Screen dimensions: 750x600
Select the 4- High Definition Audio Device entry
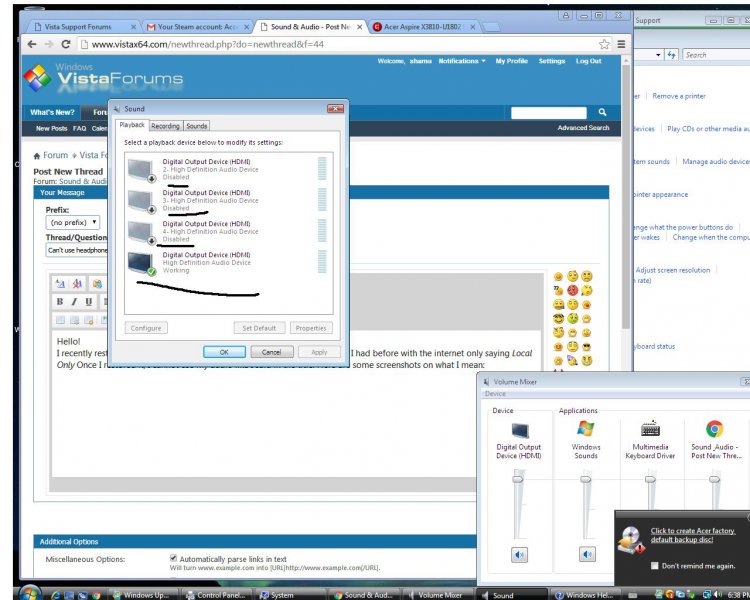click(229, 232)
